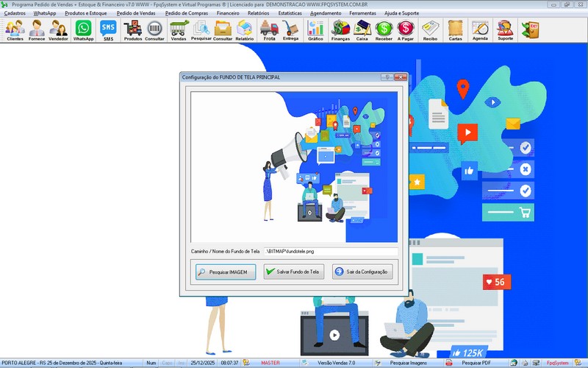Open the Fornece suppliers icon

37,30
